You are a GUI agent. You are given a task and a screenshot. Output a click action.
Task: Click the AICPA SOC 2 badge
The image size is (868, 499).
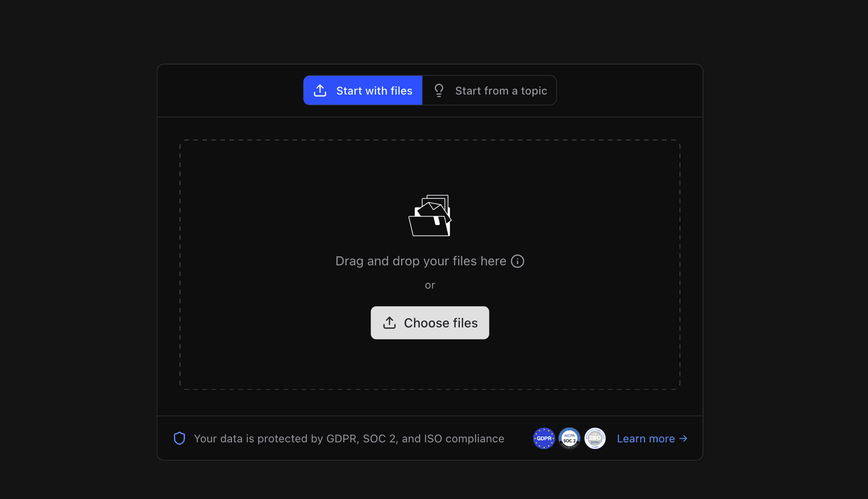[x=569, y=438]
